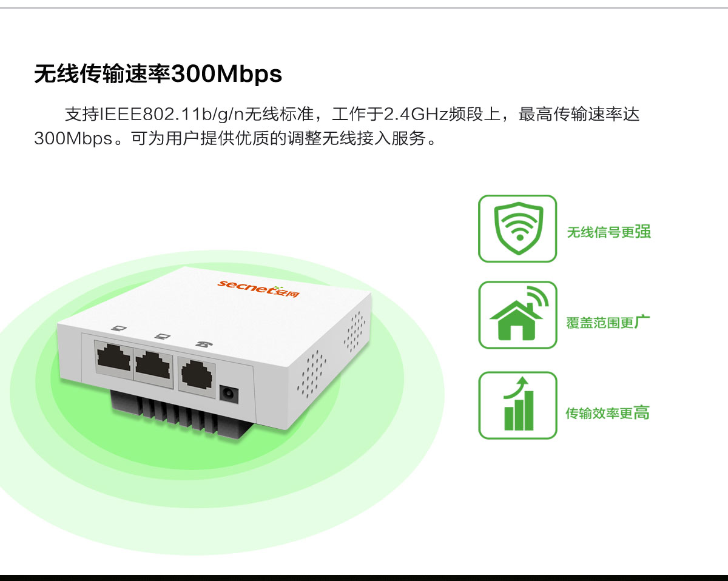Click the 覆盖范围更广 label
The image size is (728, 581).
[608, 322]
